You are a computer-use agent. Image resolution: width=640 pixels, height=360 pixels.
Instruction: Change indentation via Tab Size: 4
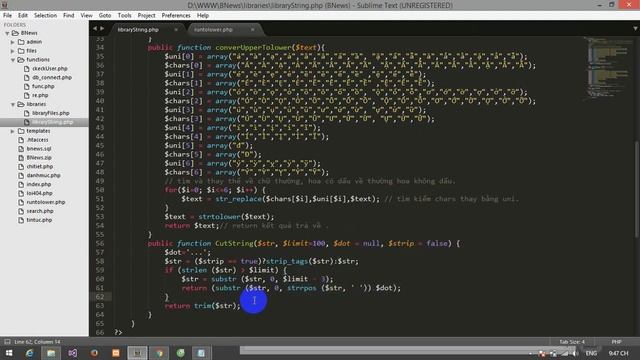tap(572, 342)
